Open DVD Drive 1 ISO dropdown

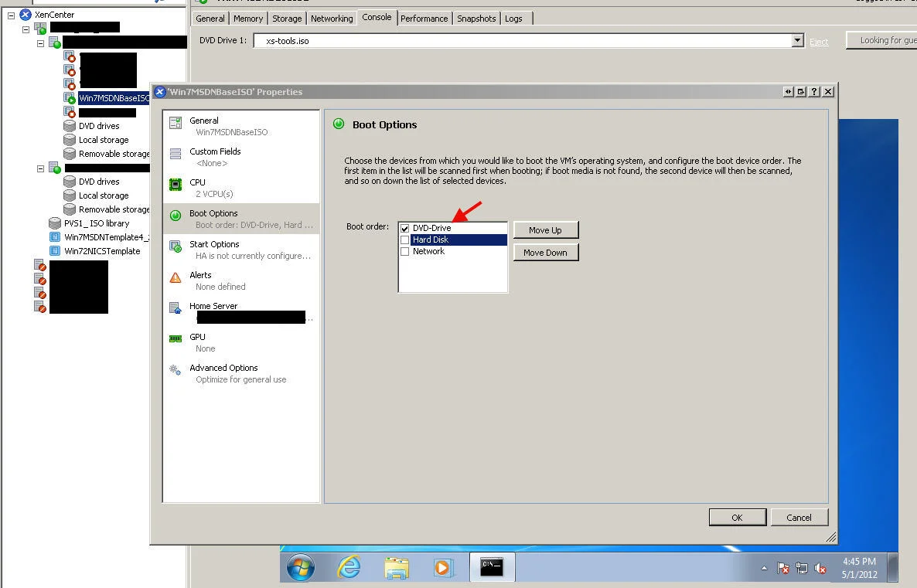(798, 40)
